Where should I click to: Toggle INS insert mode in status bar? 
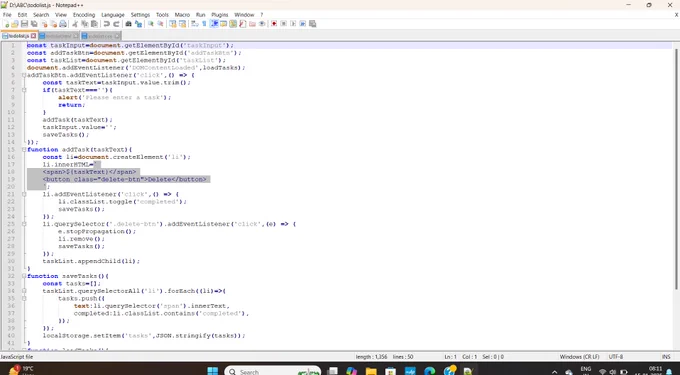[x=666, y=357]
